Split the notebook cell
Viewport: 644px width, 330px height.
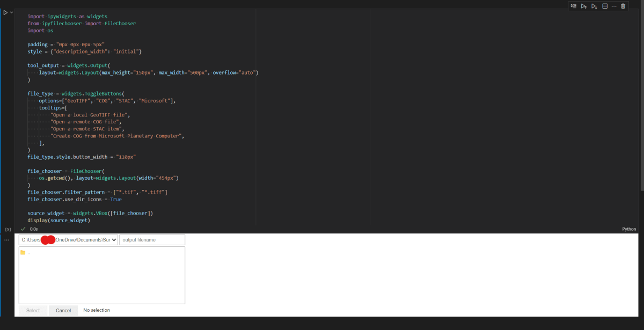click(x=605, y=6)
